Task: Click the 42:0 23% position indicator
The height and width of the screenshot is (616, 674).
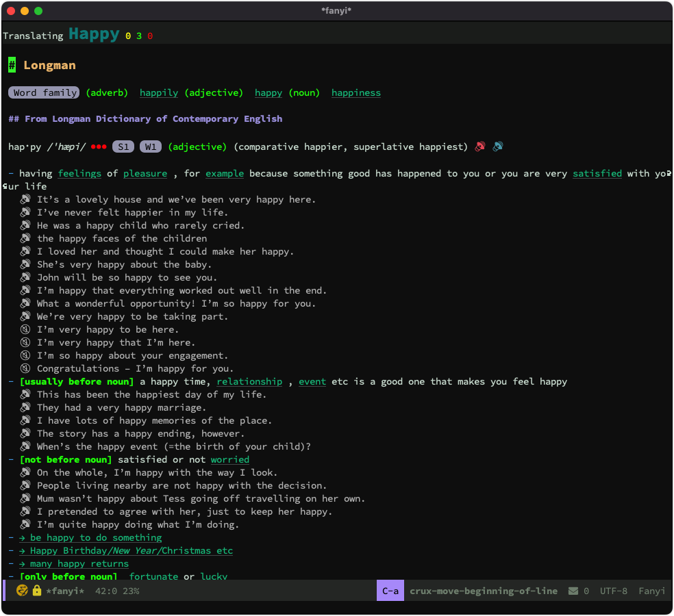Action: (x=117, y=591)
